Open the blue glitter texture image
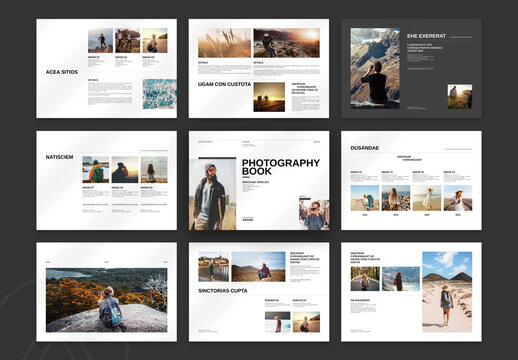 click(160, 94)
